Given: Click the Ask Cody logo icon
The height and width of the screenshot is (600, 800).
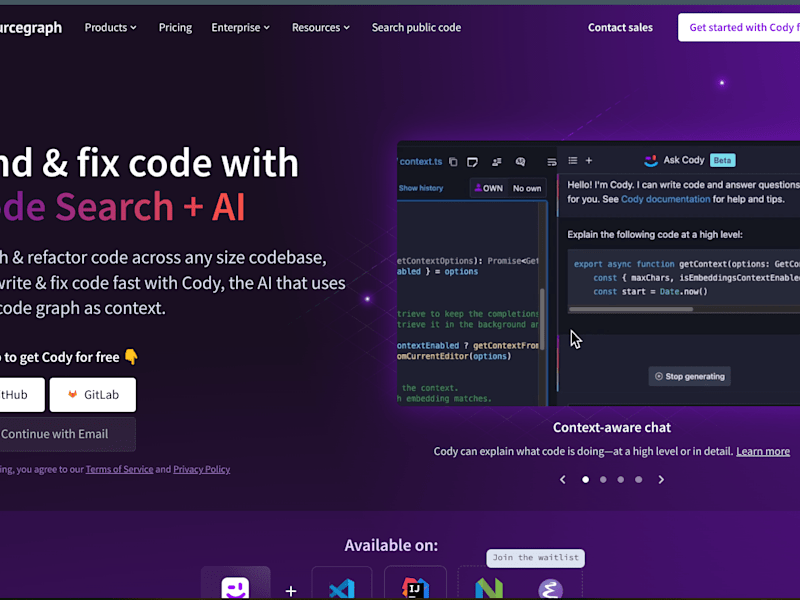Looking at the screenshot, I should (651, 161).
